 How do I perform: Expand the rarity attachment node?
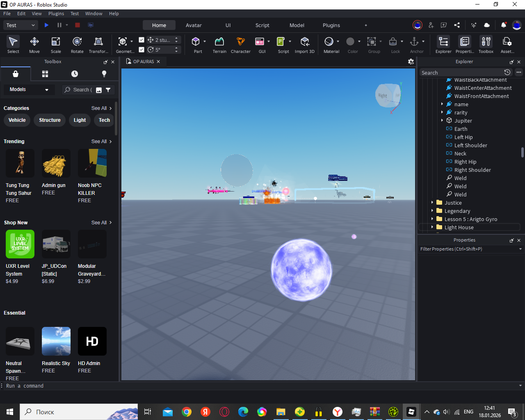pyautogui.click(x=442, y=112)
